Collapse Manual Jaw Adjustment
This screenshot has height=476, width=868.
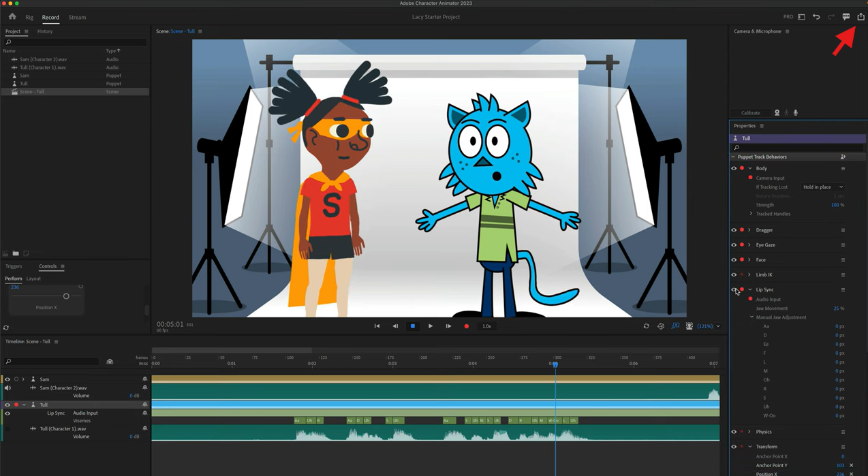coord(752,317)
